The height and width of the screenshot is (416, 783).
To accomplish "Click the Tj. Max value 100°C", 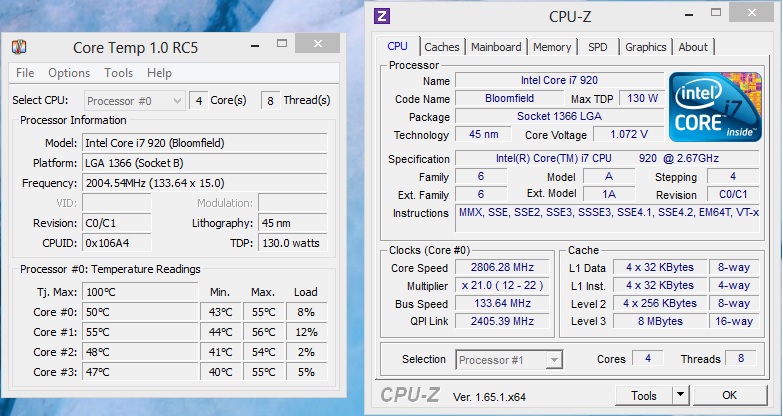I will coord(140,292).
